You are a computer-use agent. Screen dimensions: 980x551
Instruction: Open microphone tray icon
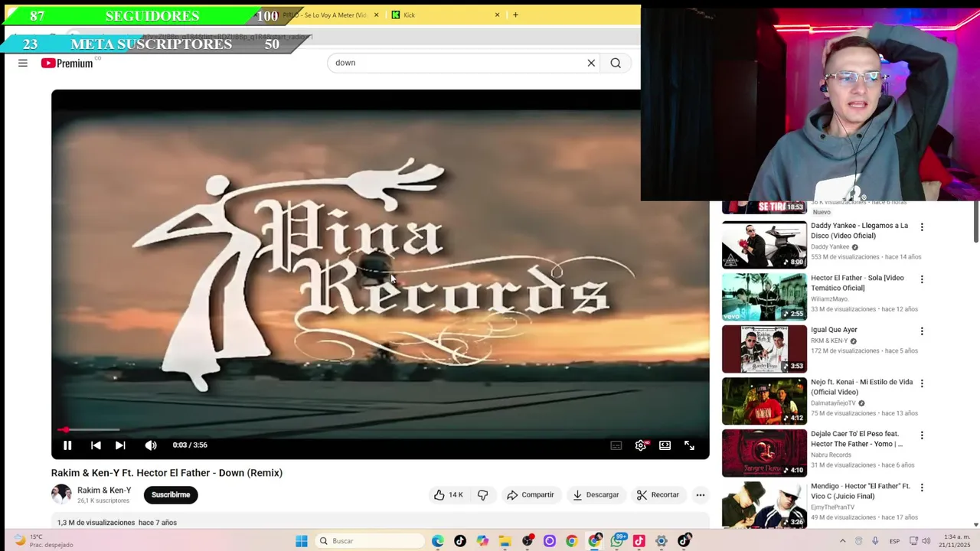[875, 541]
